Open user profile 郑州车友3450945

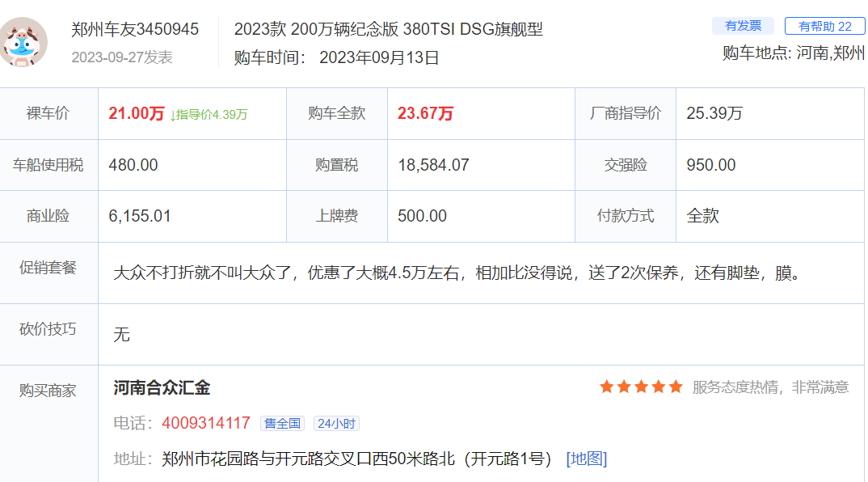coord(135,29)
